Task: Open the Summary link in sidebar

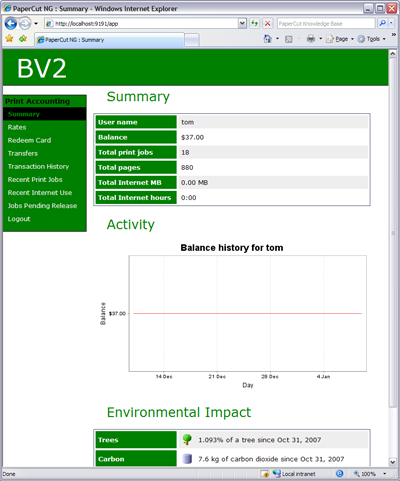Action: 24,114
